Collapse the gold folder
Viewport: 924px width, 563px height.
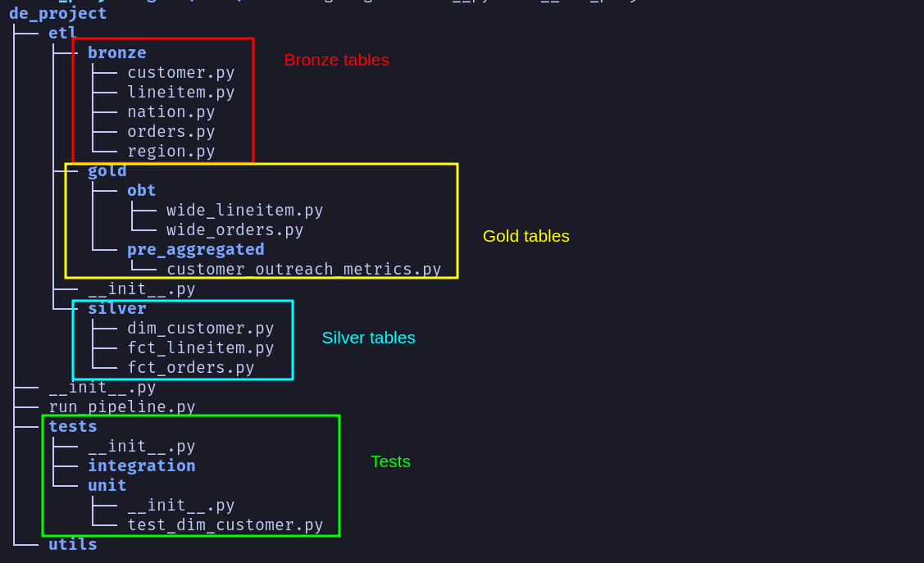tap(107, 170)
